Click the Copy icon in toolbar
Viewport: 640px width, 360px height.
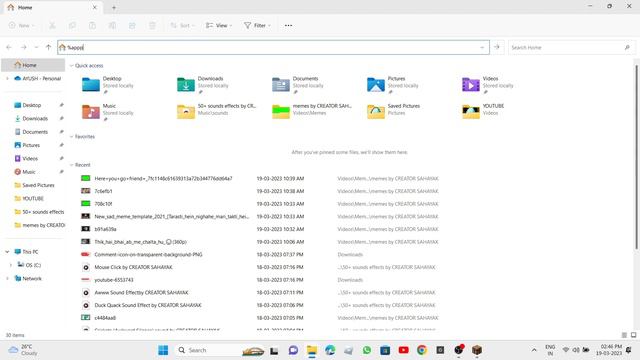pyautogui.click(x=72, y=25)
